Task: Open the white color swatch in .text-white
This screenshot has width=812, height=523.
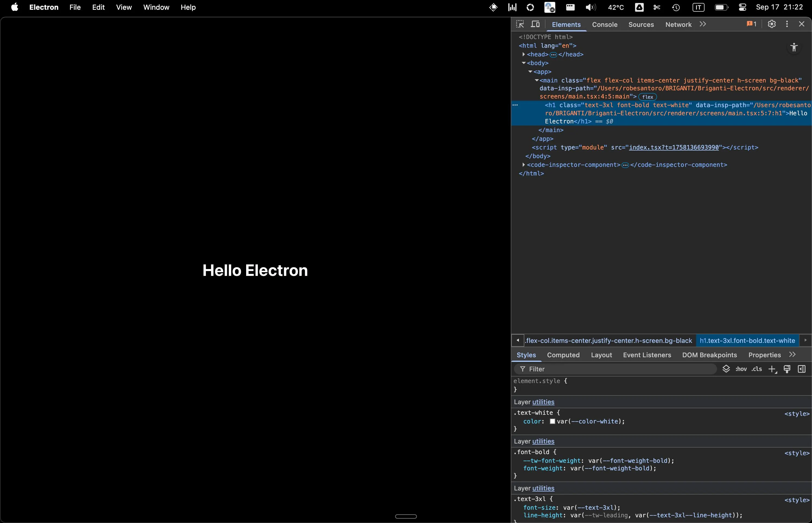Action: (x=553, y=422)
